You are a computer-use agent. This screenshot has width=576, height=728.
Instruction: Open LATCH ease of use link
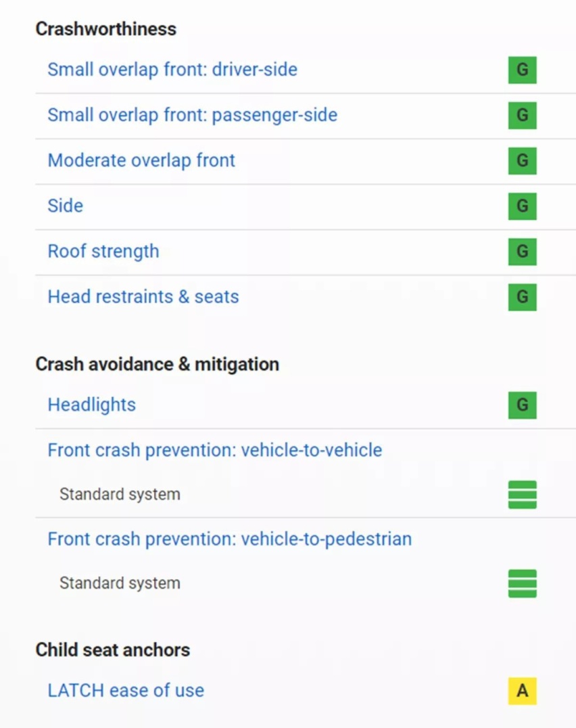[126, 690]
